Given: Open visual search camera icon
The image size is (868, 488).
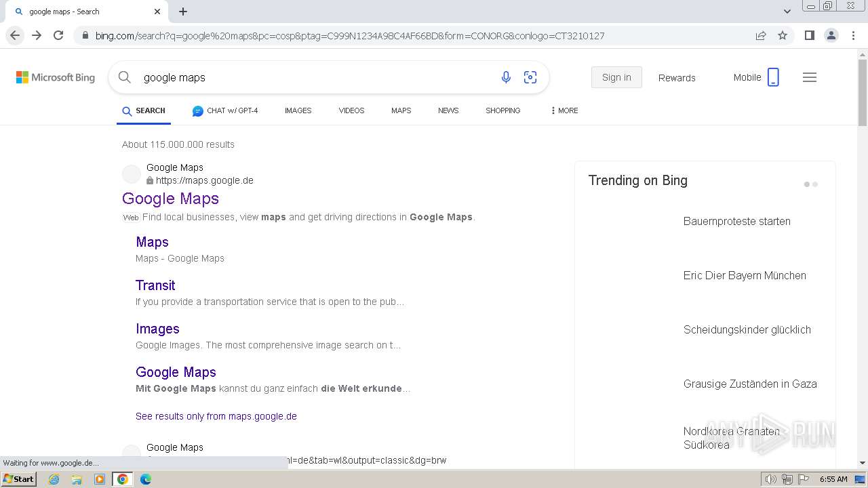Looking at the screenshot, I should pyautogui.click(x=530, y=77).
